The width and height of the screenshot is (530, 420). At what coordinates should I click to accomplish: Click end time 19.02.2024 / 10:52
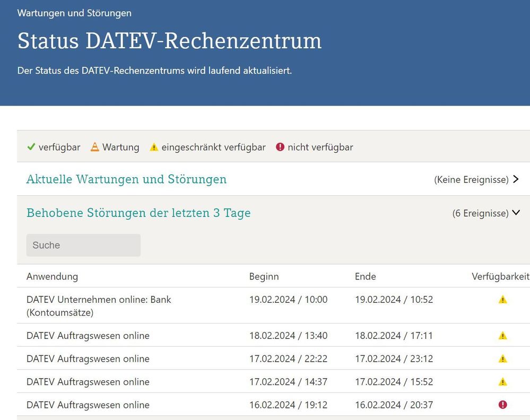(x=394, y=300)
